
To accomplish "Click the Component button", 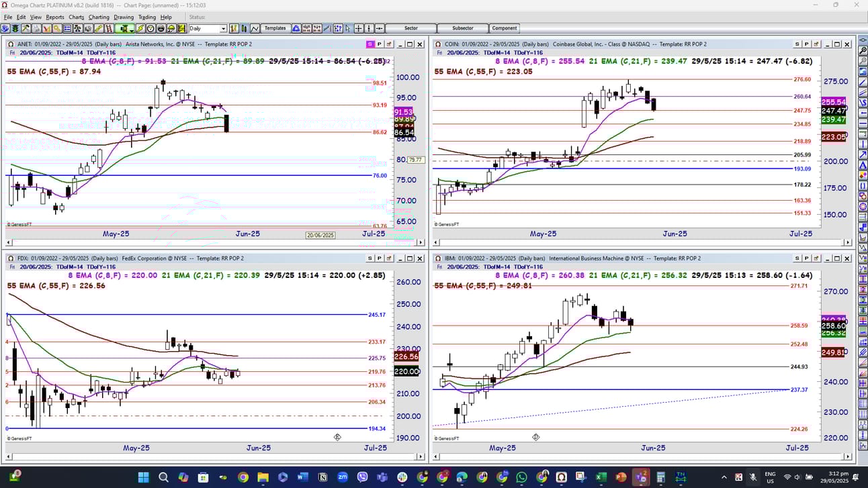I will (x=505, y=28).
